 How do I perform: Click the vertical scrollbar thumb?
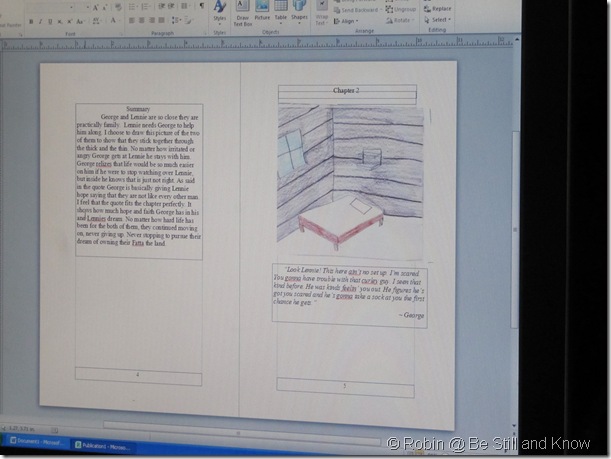pos(515,230)
